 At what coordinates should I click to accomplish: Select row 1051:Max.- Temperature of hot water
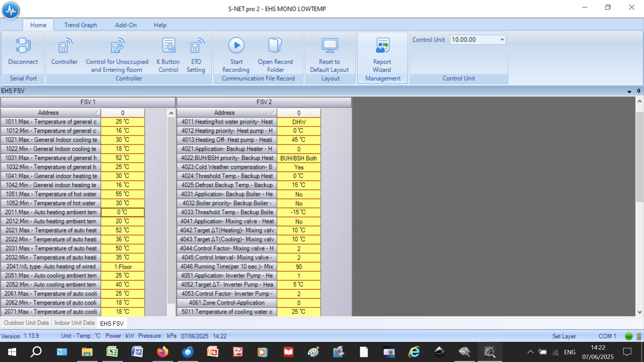(x=51, y=194)
